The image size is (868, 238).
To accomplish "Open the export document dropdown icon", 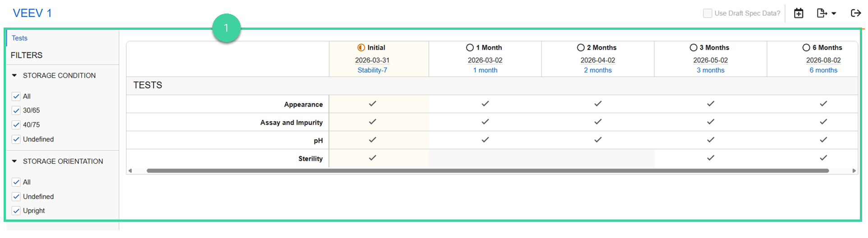I will point(822,14).
